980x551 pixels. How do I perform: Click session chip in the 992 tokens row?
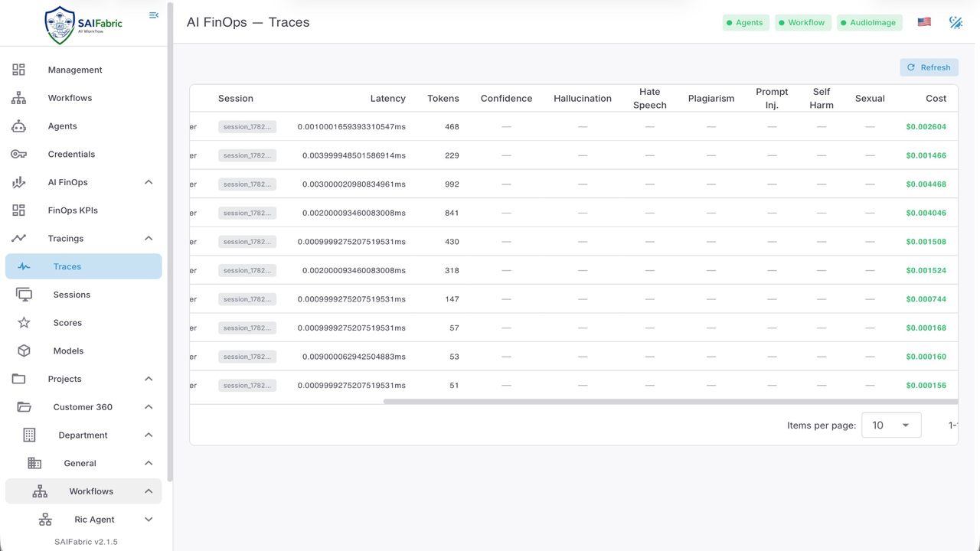tap(247, 184)
